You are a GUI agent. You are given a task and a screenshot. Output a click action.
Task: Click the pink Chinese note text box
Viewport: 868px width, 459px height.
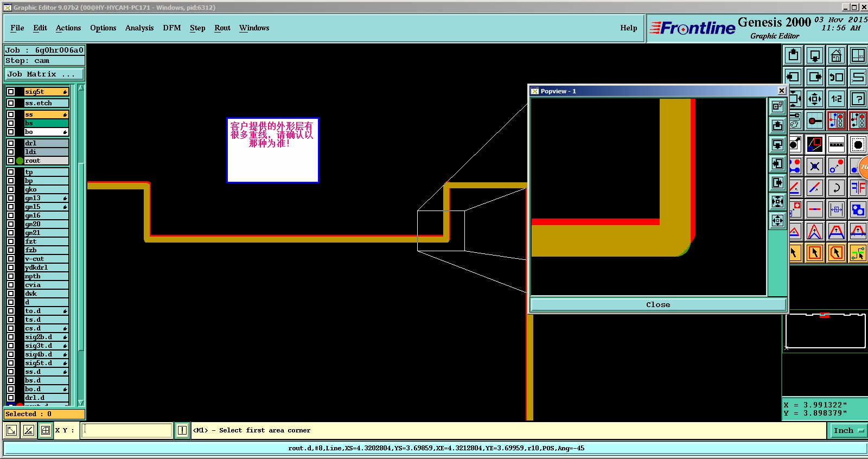click(272, 150)
